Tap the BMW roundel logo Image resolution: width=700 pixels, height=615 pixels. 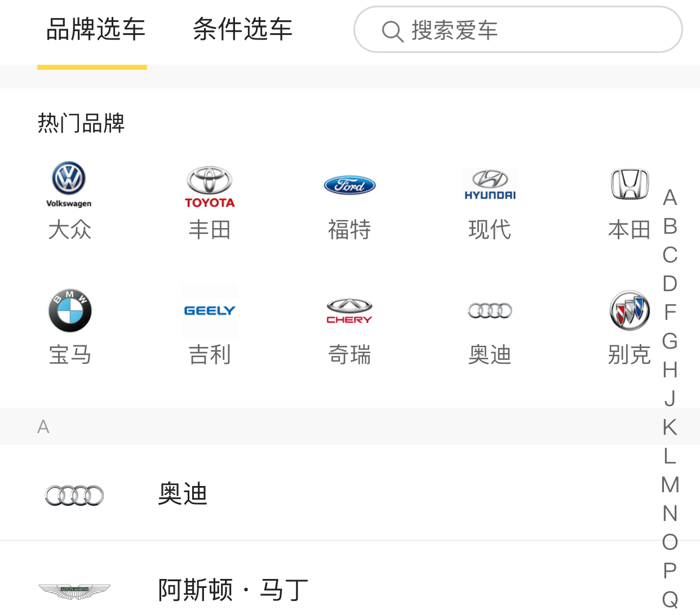click(x=70, y=310)
